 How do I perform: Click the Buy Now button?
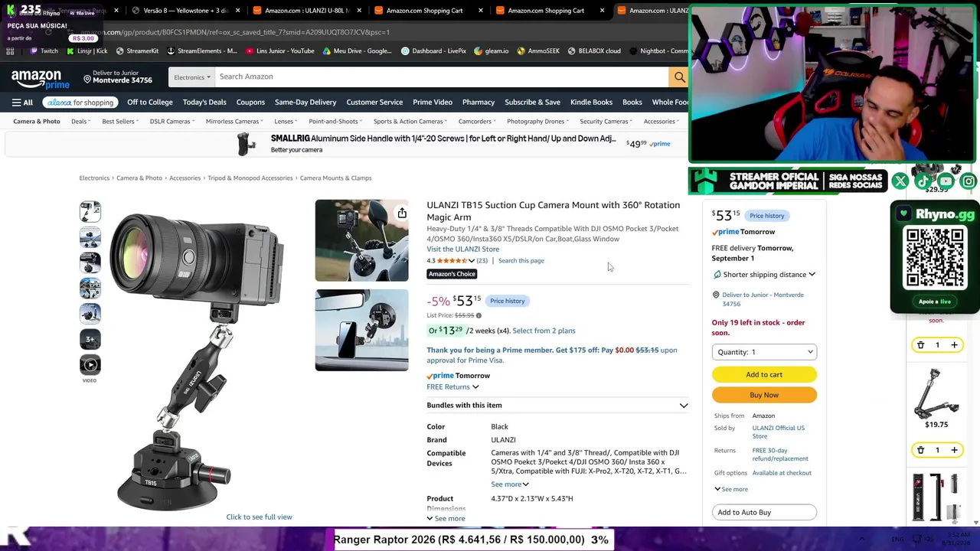pos(764,396)
